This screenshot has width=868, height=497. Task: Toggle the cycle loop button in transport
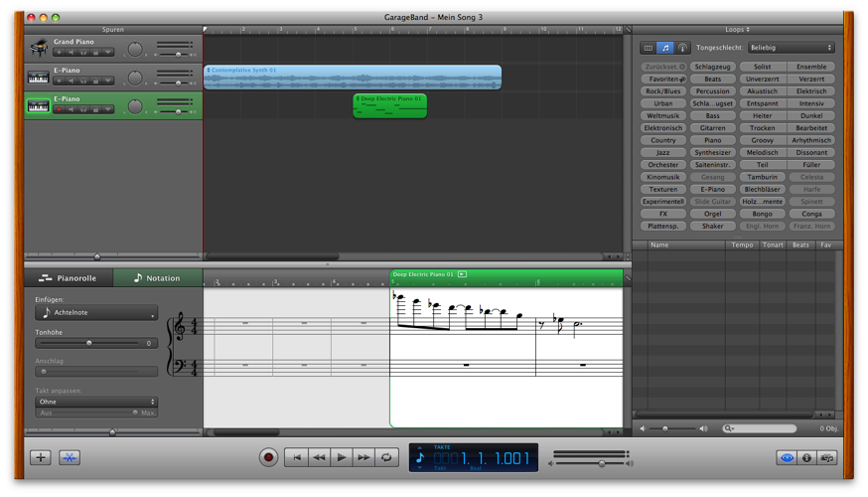[386, 457]
